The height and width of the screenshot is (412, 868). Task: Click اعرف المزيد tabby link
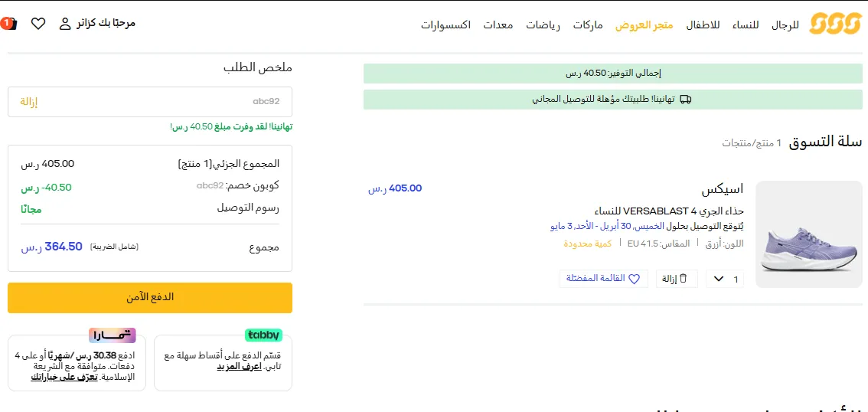point(239,367)
